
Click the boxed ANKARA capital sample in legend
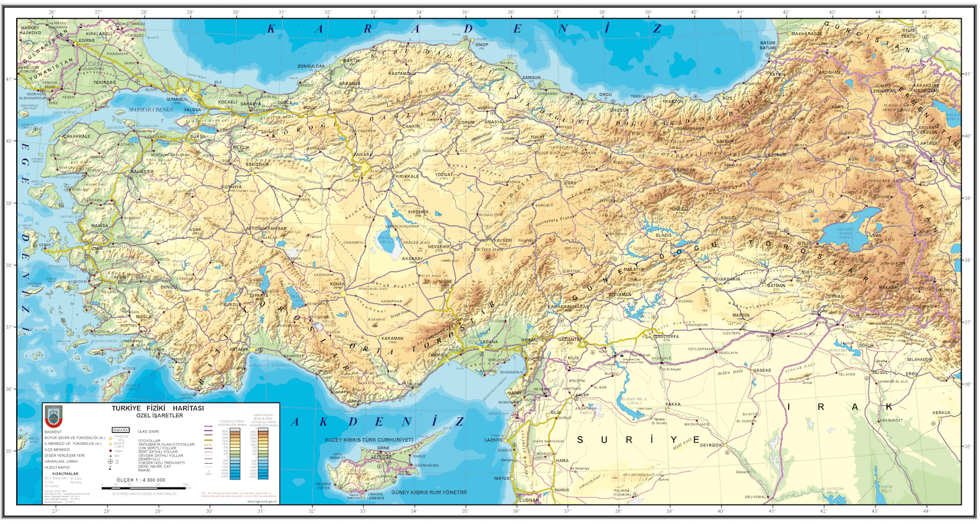point(121,430)
